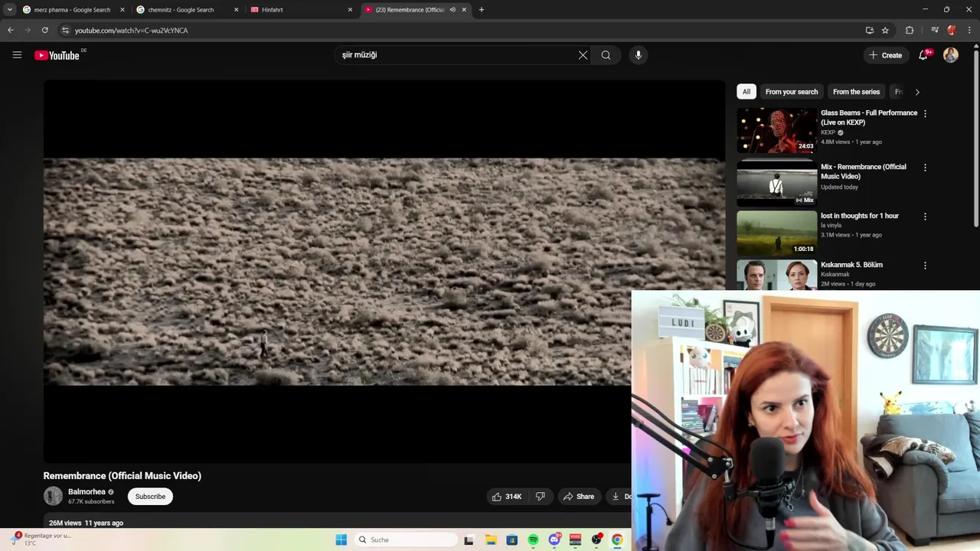Open options for Kıskanmak 5. Bölüm
The height and width of the screenshot is (551, 980).
(925, 266)
